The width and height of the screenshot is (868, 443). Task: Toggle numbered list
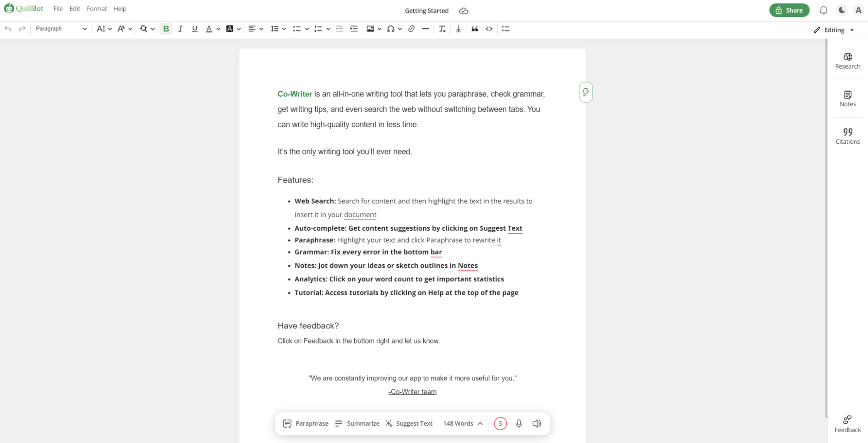(318, 29)
